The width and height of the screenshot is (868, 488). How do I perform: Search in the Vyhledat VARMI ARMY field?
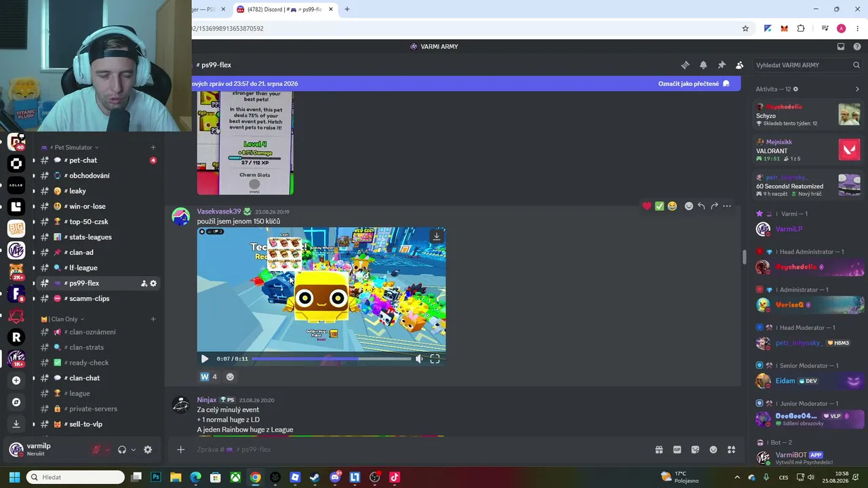(x=806, y=65)
